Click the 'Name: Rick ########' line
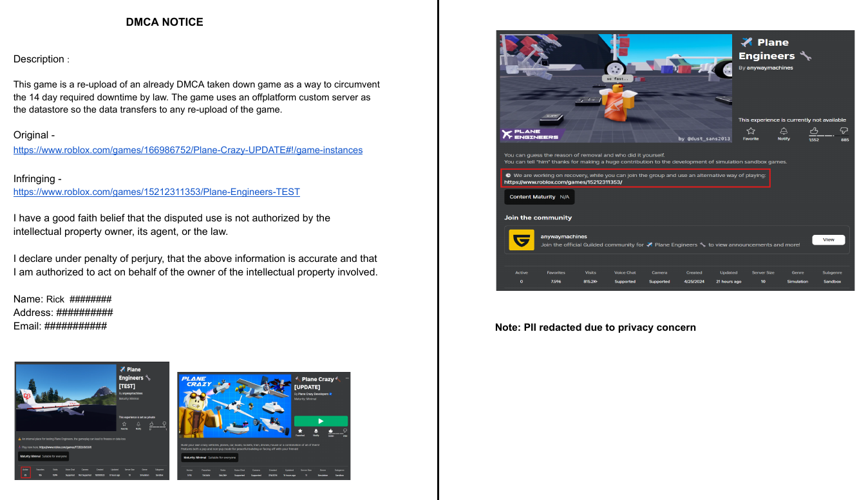Image resolution: width=868 pixels, height=500 pixels. click(x=62, y=299)
